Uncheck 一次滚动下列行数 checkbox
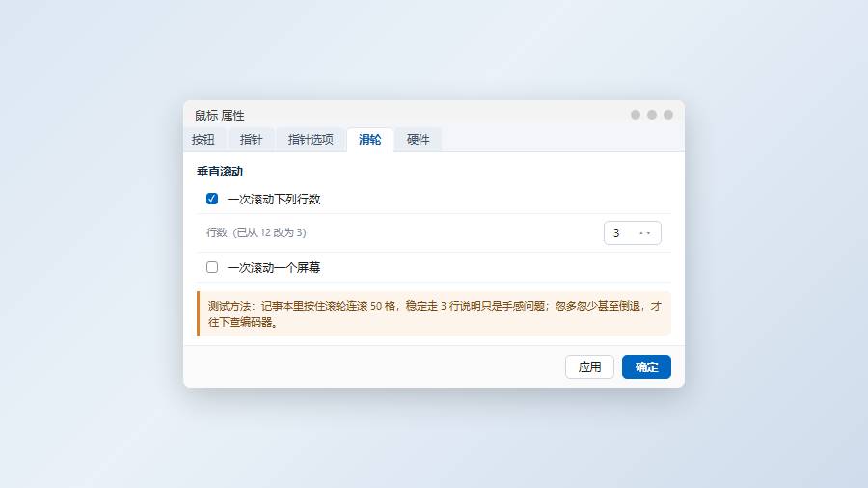 (x=212, y=199)
